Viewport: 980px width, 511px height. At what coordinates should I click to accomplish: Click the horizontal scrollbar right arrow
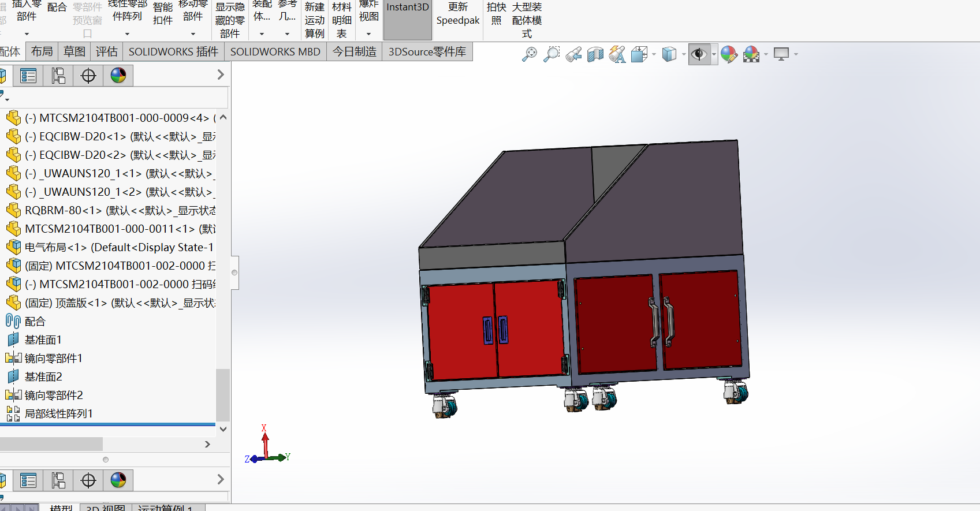(x=207, y=445)
